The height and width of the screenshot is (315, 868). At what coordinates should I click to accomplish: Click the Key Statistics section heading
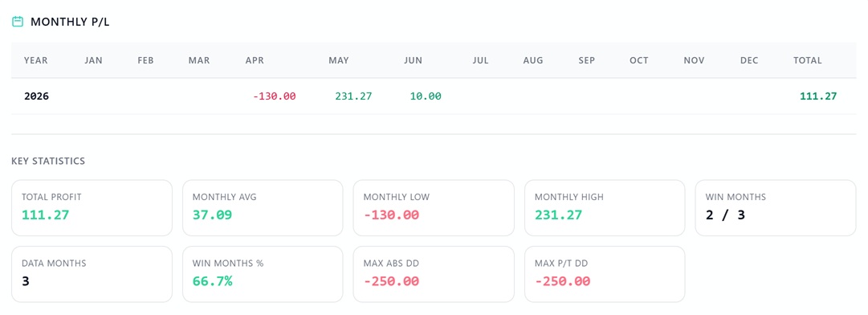click(x=48, y=161)
